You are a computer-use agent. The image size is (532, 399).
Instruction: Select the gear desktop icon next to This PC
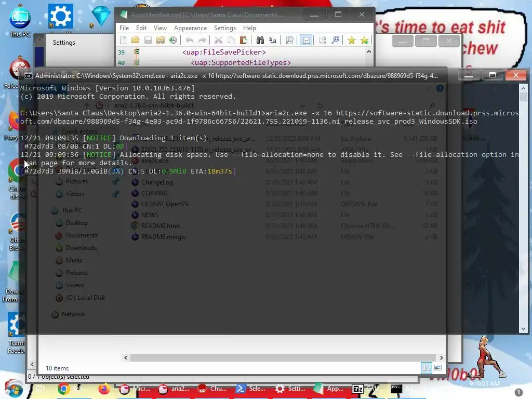click(61, 16)
